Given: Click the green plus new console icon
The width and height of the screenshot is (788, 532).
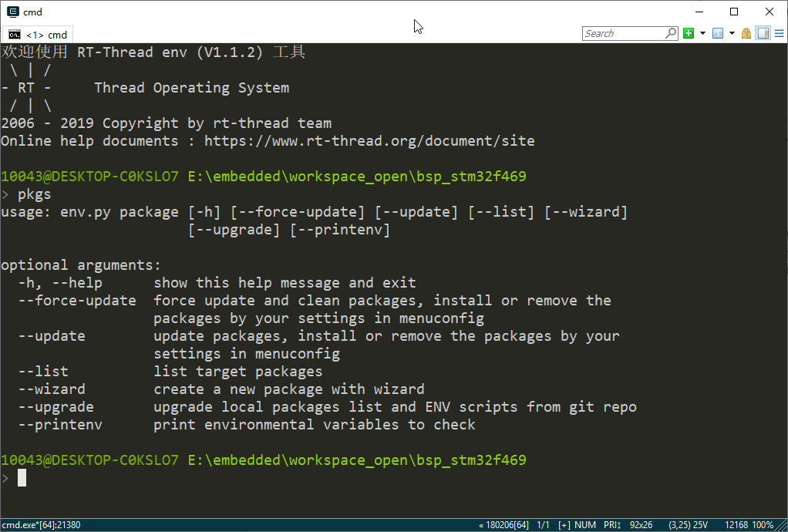Looking at the screenshot, I should [689, 33].
